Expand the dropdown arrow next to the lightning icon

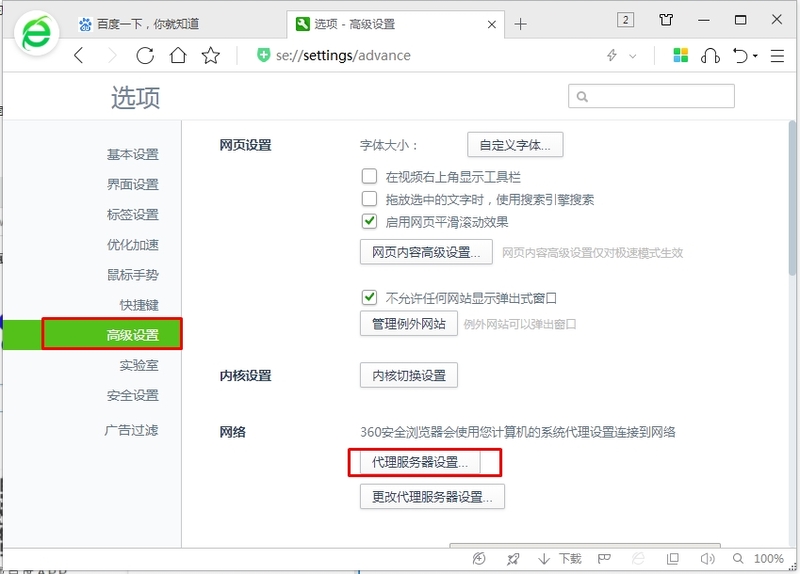click(x=633, y=56)
